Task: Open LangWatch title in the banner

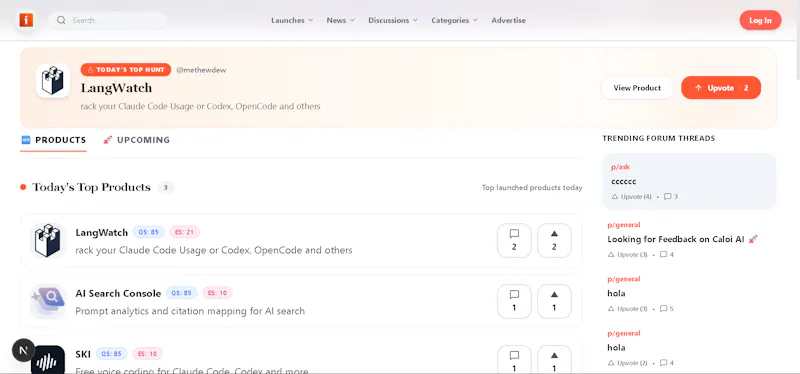Action: 116,88
